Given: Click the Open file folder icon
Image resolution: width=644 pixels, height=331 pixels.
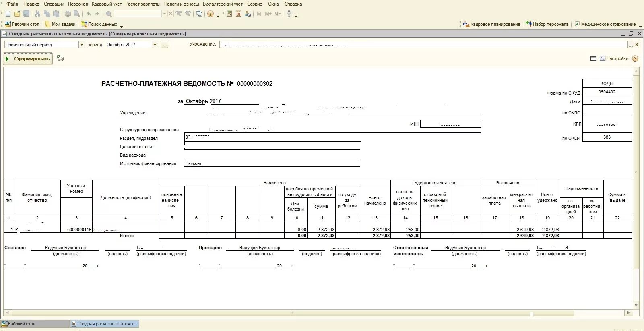Looking at the screenshot, I should [x=17, y=14].
